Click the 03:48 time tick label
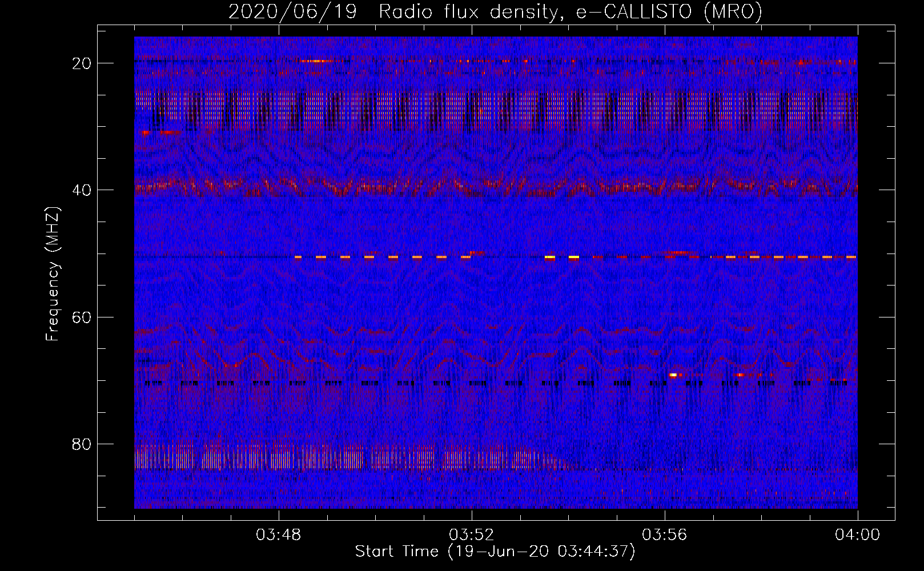Image resolution: width=924 pixels, height=571 pixels. coord(279,535)
